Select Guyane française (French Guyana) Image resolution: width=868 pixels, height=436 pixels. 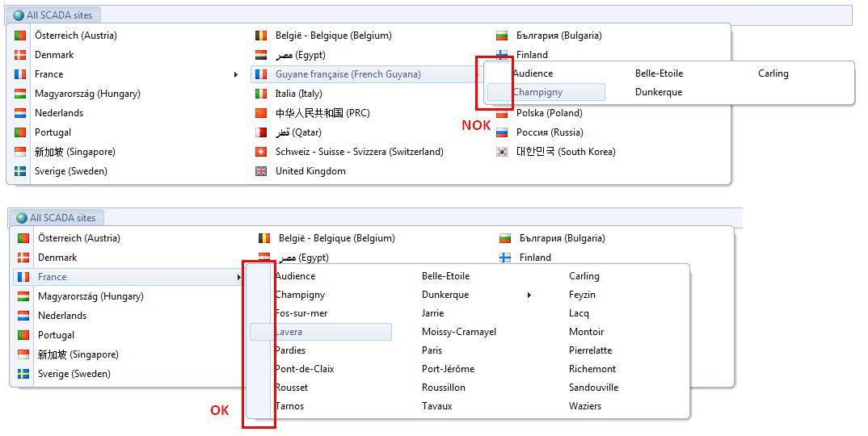coord(348,74)
